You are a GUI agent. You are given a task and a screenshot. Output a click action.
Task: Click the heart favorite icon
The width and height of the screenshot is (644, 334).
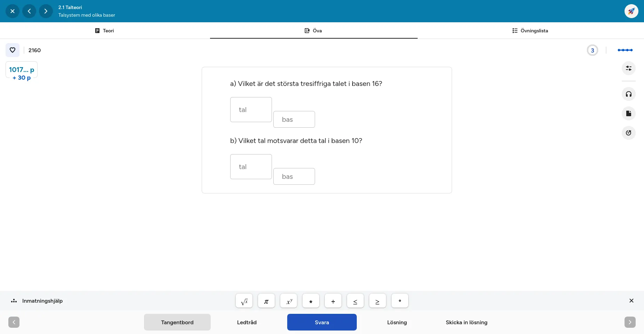[x=13, y=50]
